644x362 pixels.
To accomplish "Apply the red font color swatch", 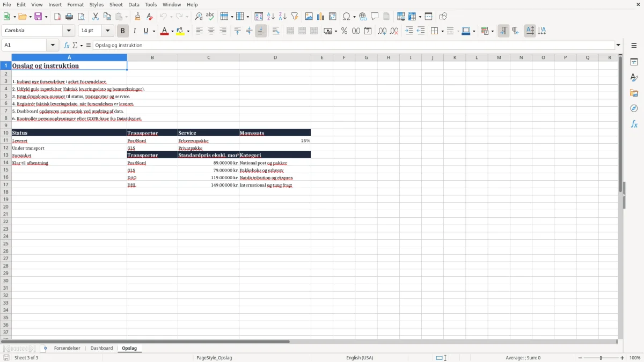I will pos(164,31).
